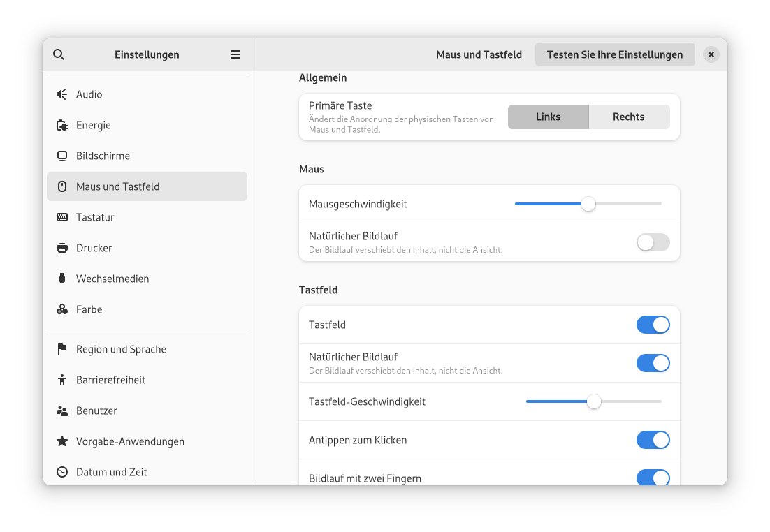Image resolution: width=770 pixels, height=532 pixels.
Task: Select the Energie battery icon
Action: coord(62,125)
